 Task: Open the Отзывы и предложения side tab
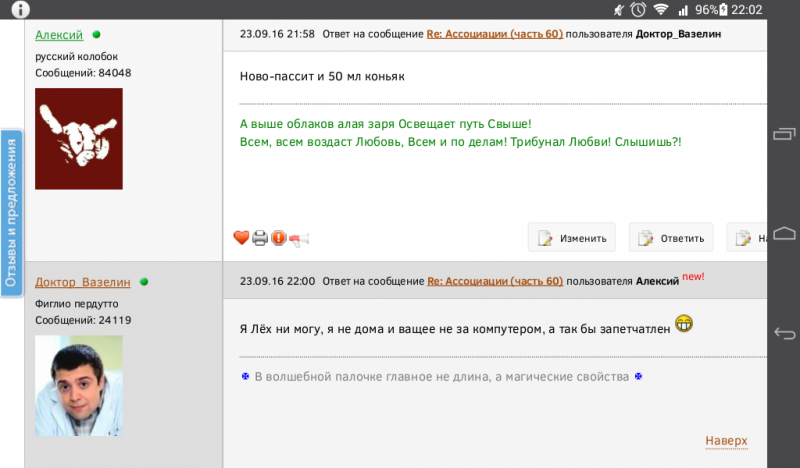11,213
